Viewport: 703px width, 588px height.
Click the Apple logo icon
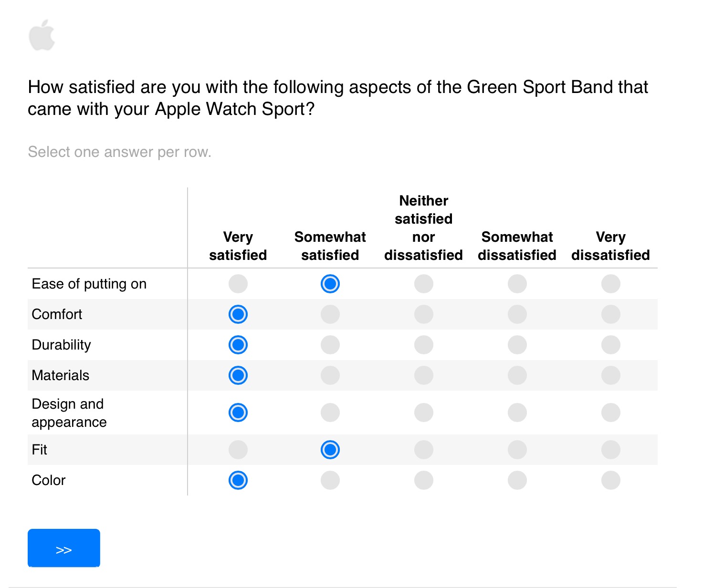[x=42, y=35]
